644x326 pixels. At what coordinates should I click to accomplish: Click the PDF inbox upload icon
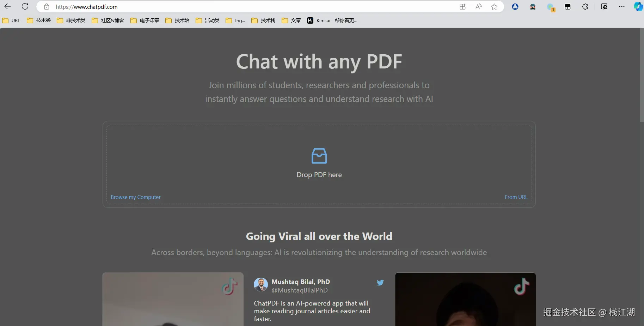point(319,156)
